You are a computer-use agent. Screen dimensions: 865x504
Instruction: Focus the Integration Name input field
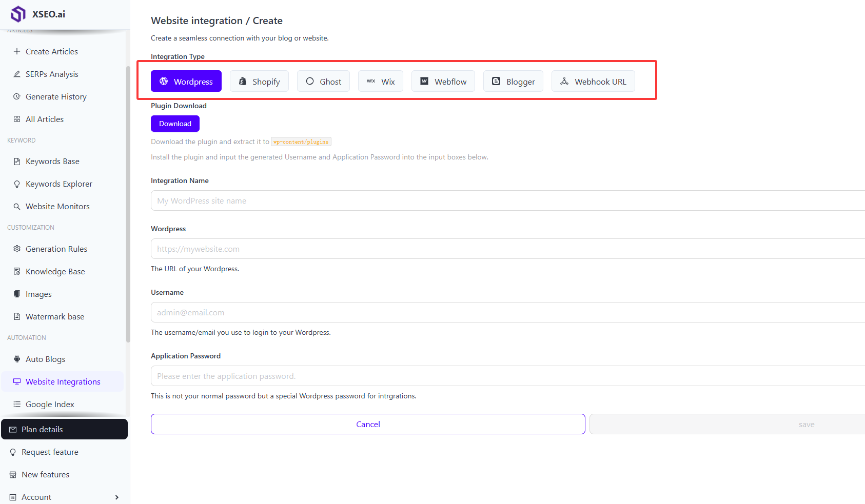click(x=508, y=200)
